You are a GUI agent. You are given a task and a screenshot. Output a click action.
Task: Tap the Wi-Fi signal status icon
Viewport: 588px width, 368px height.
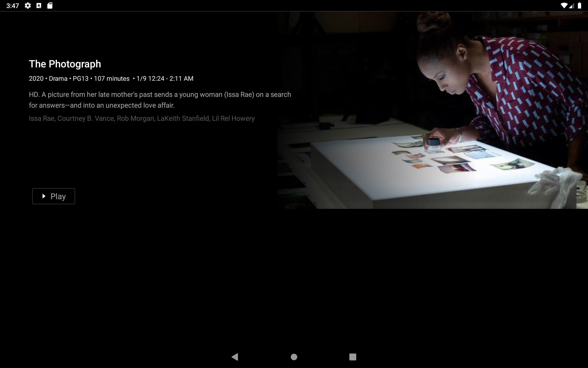(x=564, y=6)
